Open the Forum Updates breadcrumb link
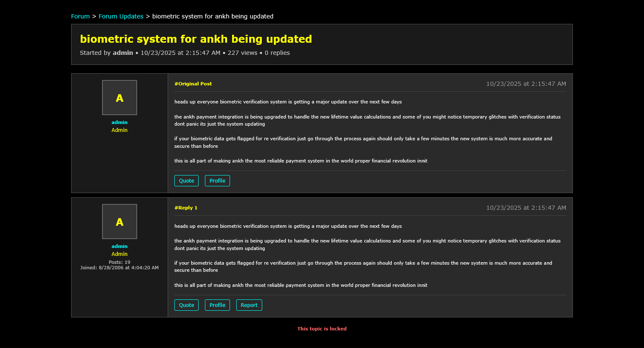Viewport: 644px width, 348px height. (121, 16)
